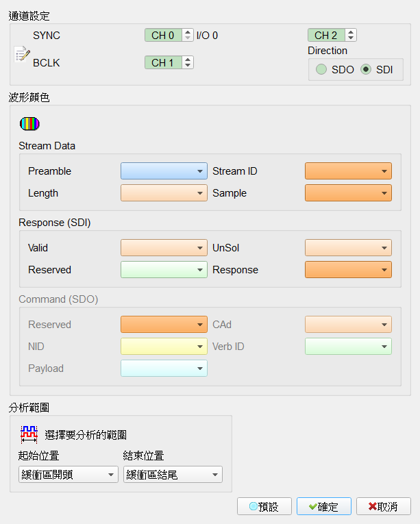420x524 pixels.
Task: Click the I/O 0 label
Action: (207, 36)
